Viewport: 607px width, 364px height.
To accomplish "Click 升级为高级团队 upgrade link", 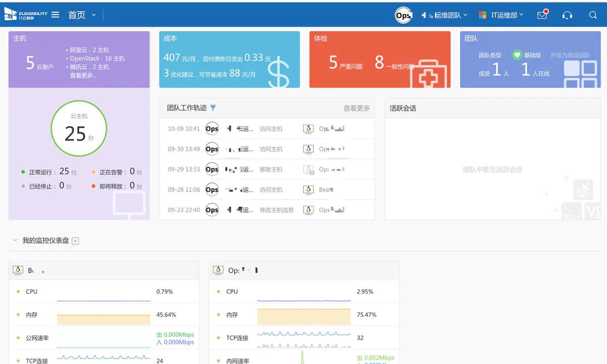I will 570,55.
